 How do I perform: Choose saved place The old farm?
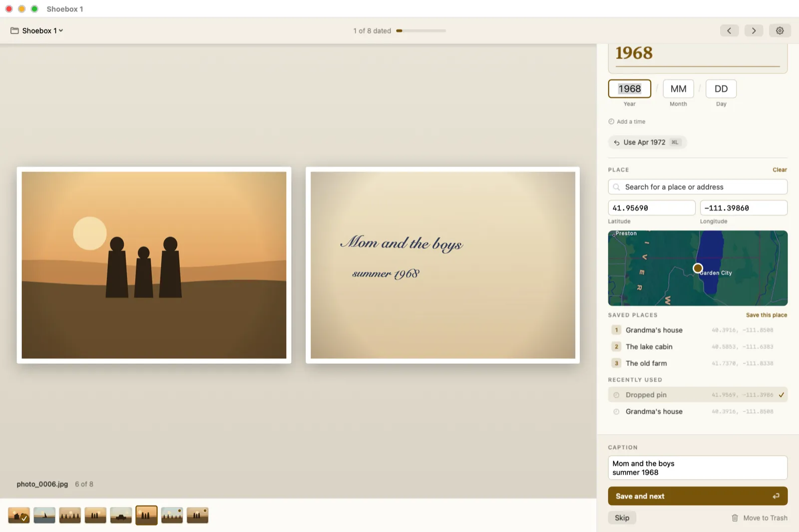click(x=698, y=363)
